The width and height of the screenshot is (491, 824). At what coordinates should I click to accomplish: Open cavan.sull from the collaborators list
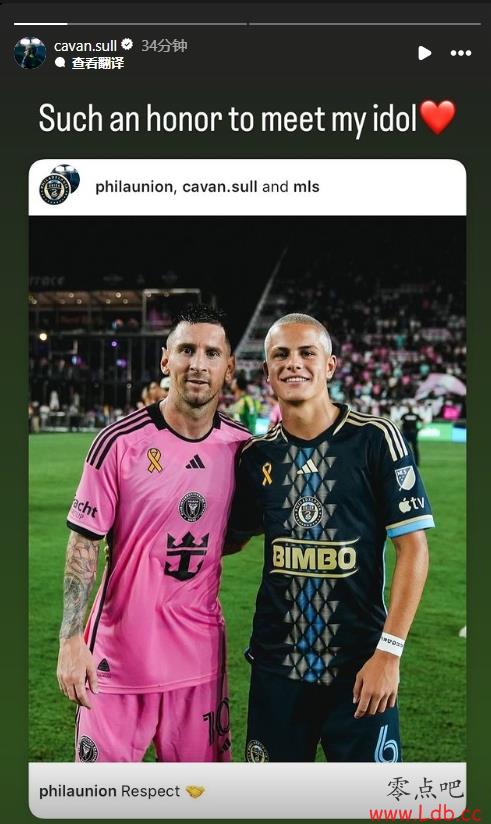pyautogui.click(x=220, y=187)
